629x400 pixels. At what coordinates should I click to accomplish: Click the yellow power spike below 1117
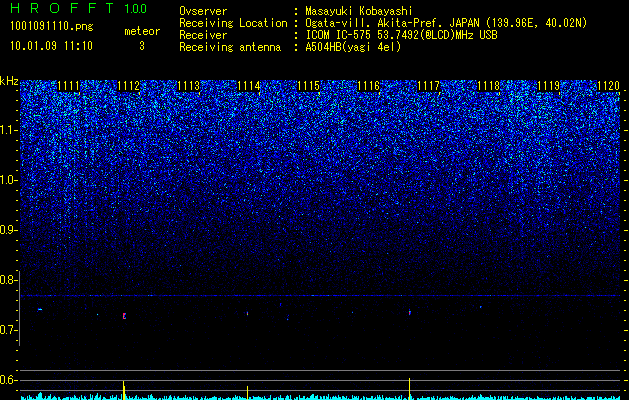(410, 389)
